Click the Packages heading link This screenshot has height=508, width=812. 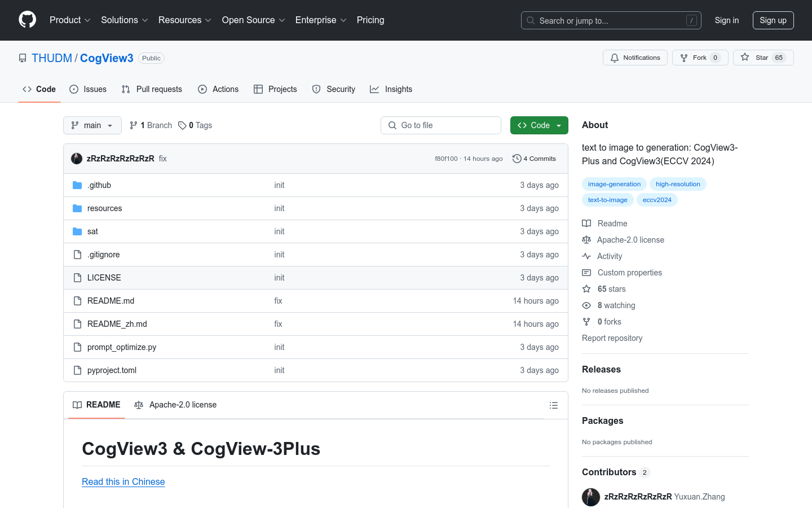click(x=602, y=421)
